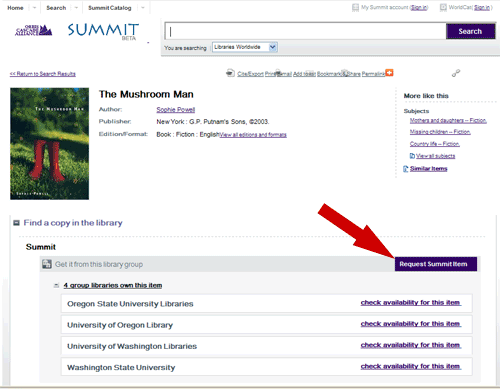Image resolution: width=500 pixels, height=389 pixels.
Task: Click The Mushroom Man title heading
Action: (146, 94)
